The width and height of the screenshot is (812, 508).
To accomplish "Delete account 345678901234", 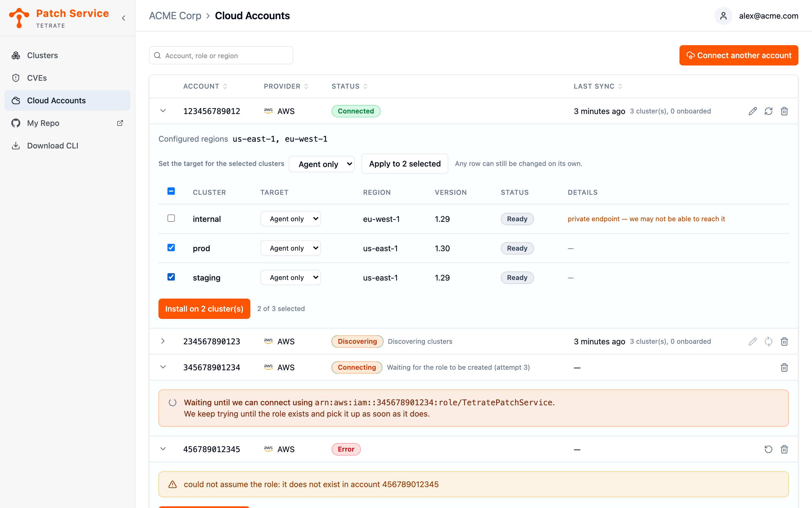I will click(784, 367).
